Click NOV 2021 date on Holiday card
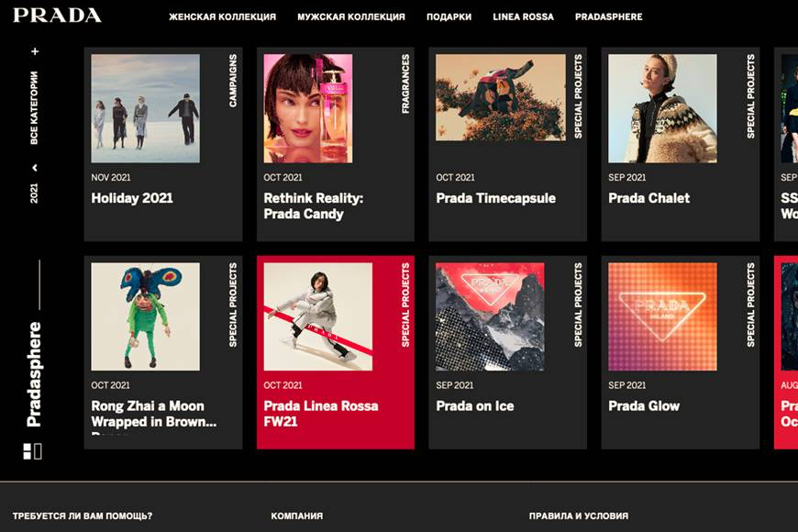 pos(111,177)
